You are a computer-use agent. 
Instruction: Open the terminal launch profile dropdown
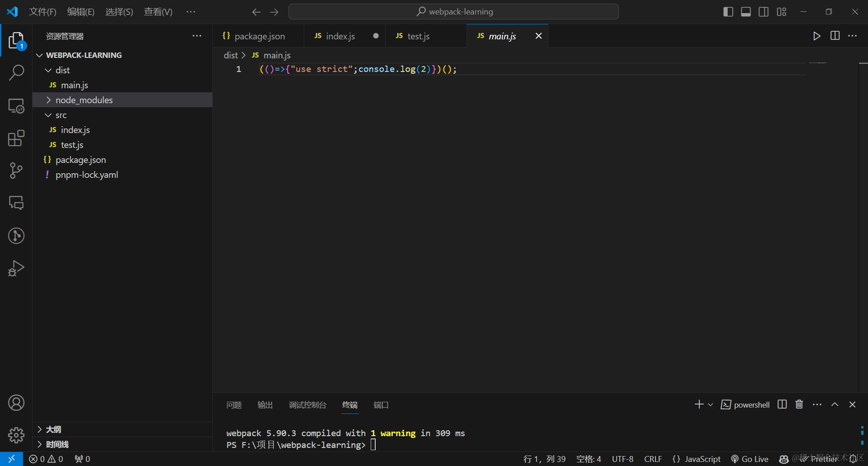tap(711, 404)
